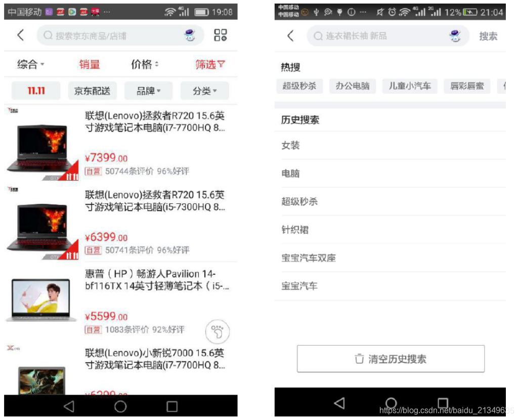
Task: Tap the ¥6399.00 price
Action: 106,237
